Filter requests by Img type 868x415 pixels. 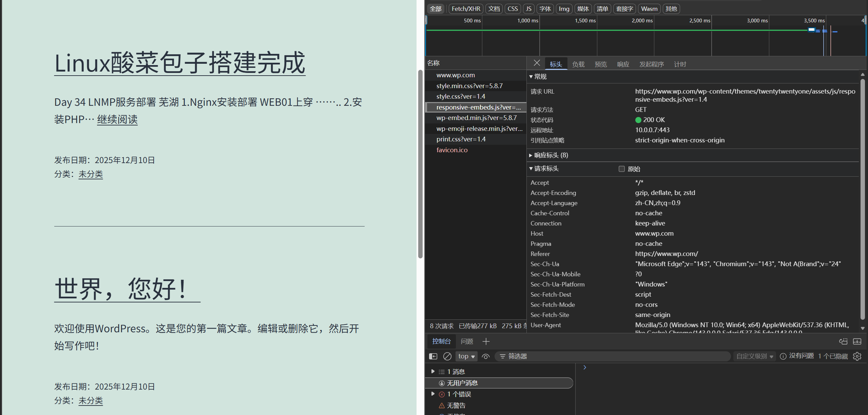[564, 9]
